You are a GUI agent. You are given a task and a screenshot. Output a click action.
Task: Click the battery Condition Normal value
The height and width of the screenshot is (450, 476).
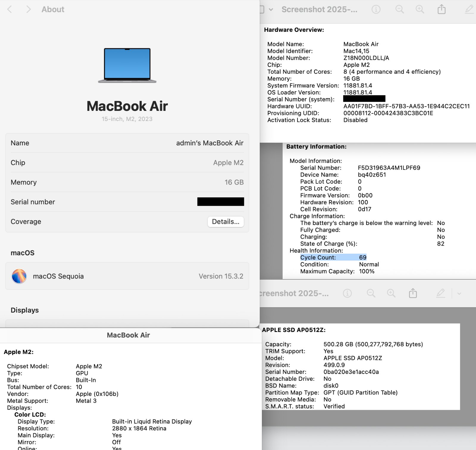(x=369, y=265)
